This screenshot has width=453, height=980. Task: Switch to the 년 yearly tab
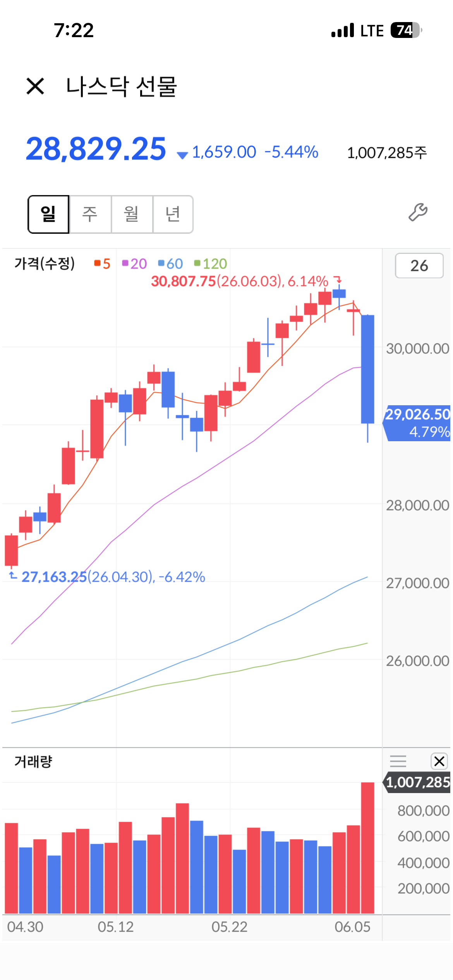173,214
